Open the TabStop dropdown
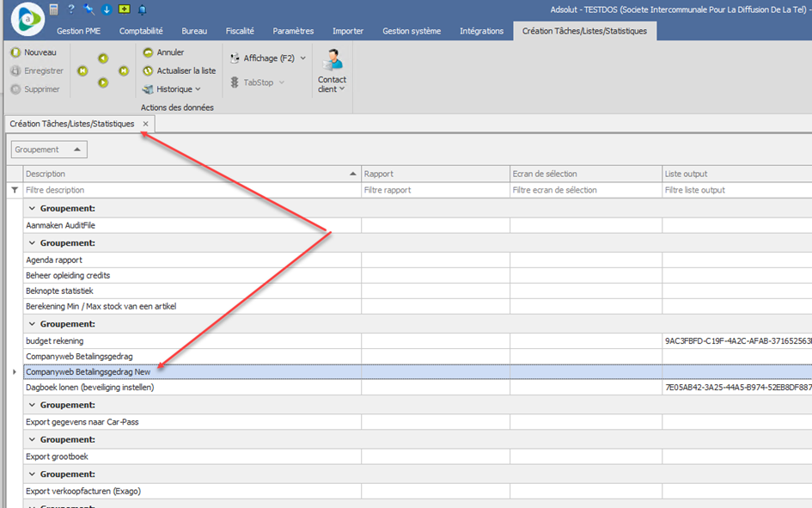The height and width of the screenshot is (508, 812). pyautogui.click(x=258, y=83)
